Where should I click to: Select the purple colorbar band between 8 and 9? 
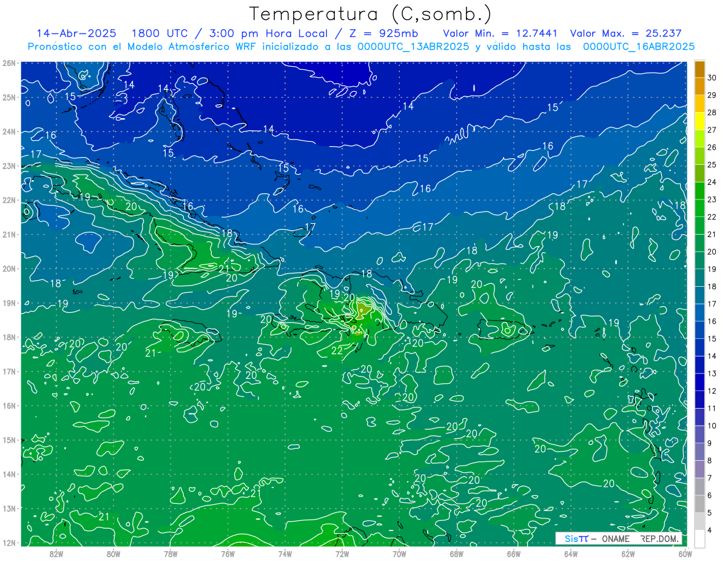(699, 451)
